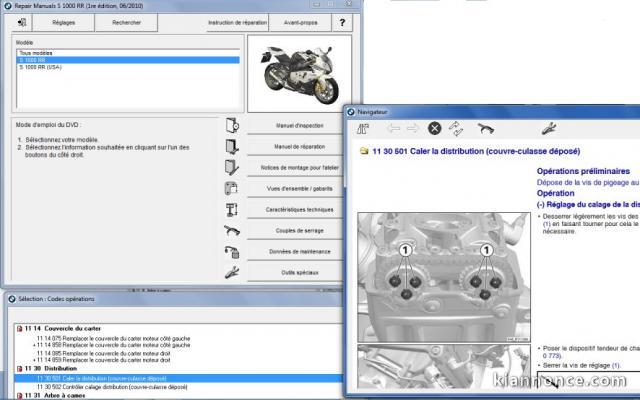The width and height of the screenshot is (640, 400).
Task: Expand the '11 14 Couvercle du carter' group
Action: coord(21,329)
